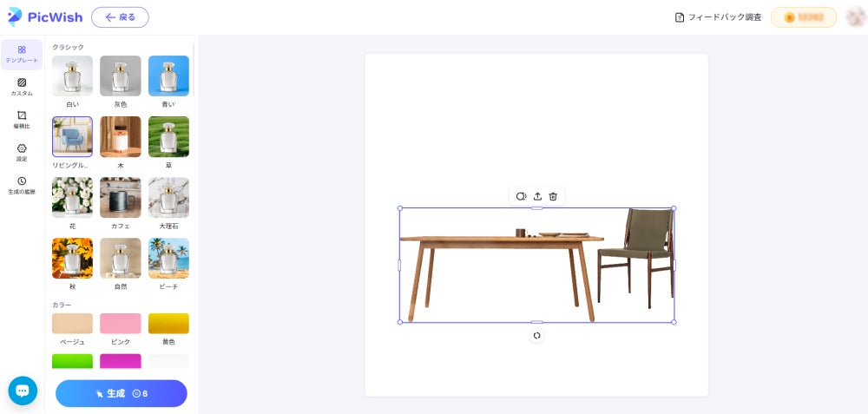The width and height of the screenshot is (868, 414).
Task: Click the upload replace icon above image
Action: click(x=537, y=196)
